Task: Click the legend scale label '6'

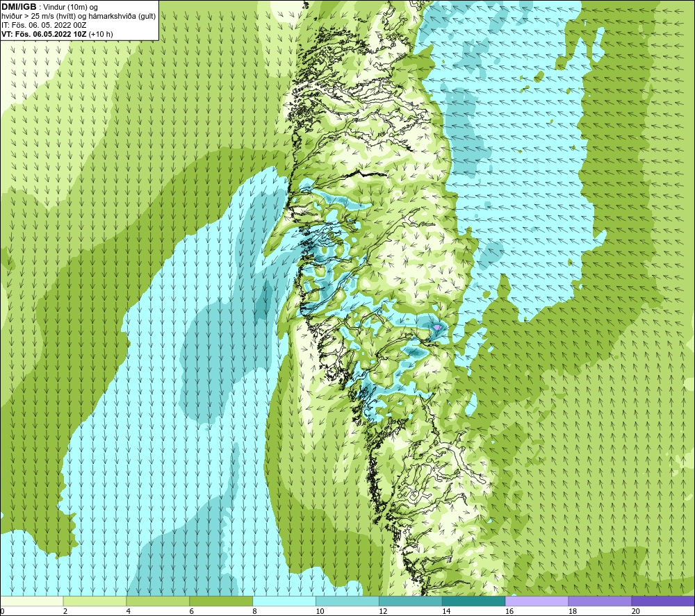Action: [192, 611]
